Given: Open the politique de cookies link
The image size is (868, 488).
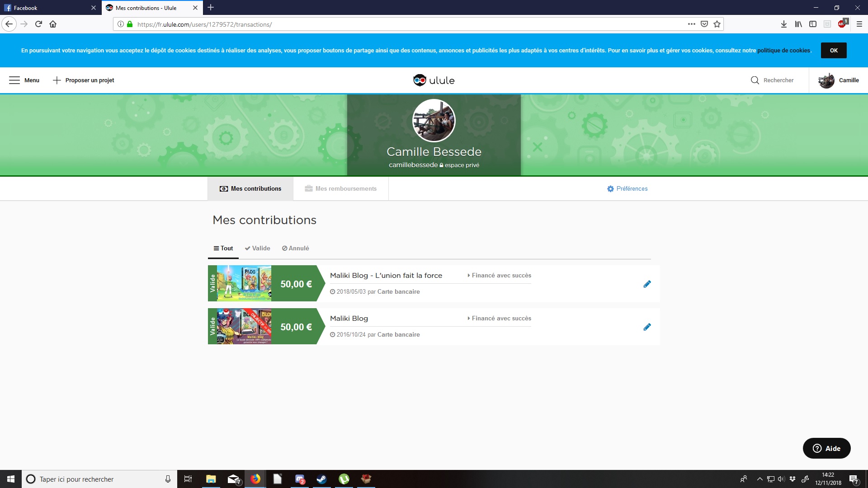Looking at the screenshot, I should pos(783,51).
